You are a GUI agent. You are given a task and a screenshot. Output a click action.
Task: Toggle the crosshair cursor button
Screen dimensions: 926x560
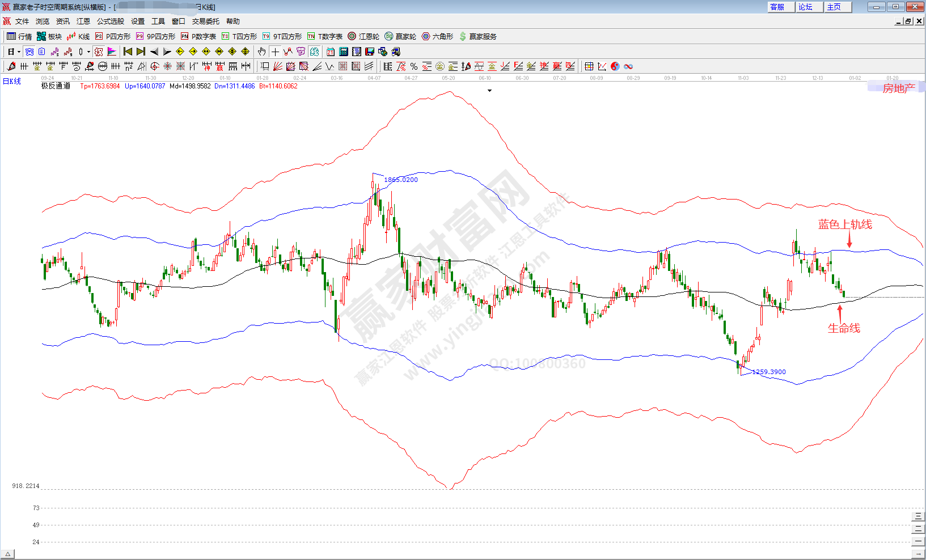click(x=275, y=52)
